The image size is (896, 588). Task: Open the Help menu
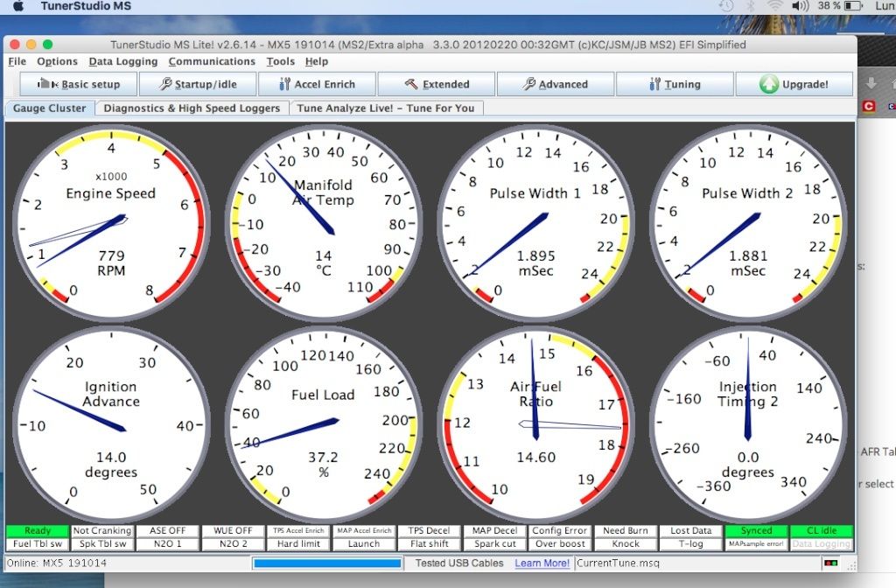coord(317,61)
